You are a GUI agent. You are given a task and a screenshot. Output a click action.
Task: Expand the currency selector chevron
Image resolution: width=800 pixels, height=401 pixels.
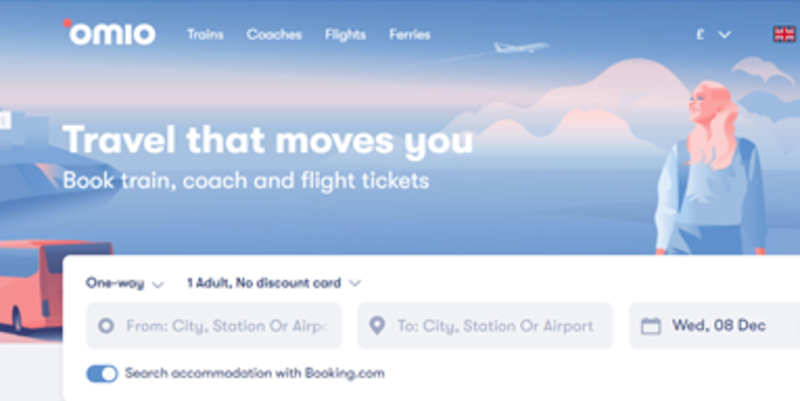click(x=724, y=35)
